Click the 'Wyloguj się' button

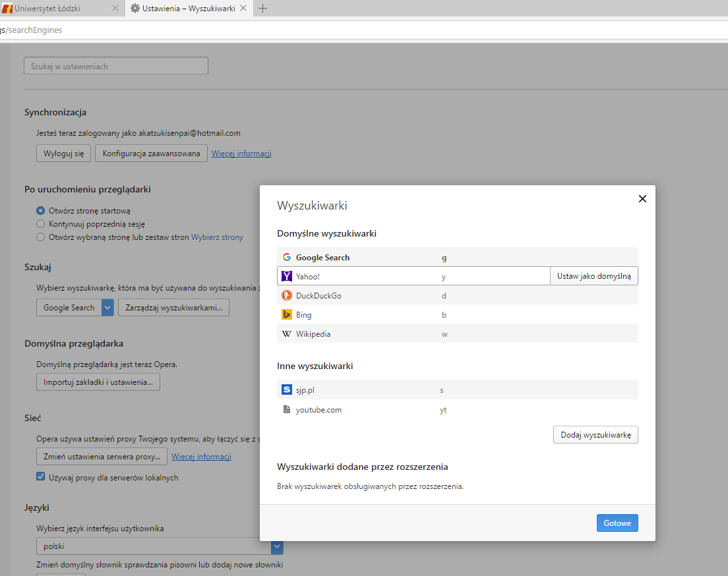pyautogui.click(x=63, y=153)
